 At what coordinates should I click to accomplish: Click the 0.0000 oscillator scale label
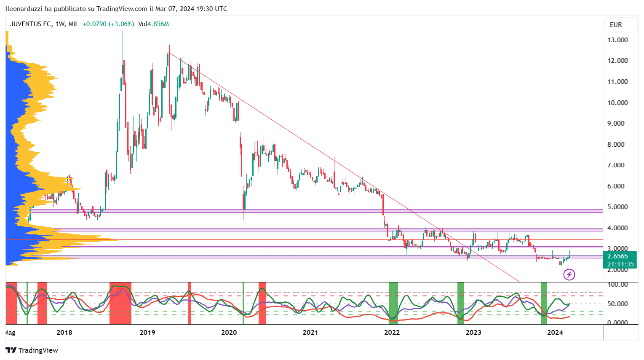(x=618, y=323)
